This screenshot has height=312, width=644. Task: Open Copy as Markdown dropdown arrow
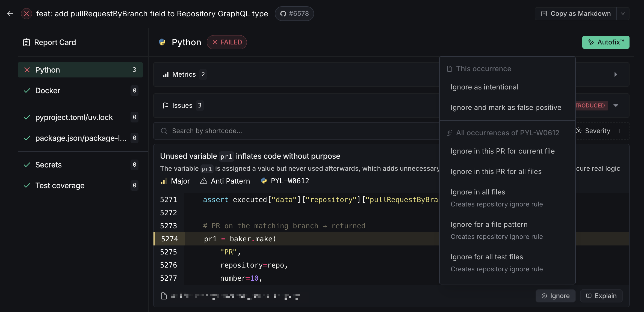click(623, 14)
